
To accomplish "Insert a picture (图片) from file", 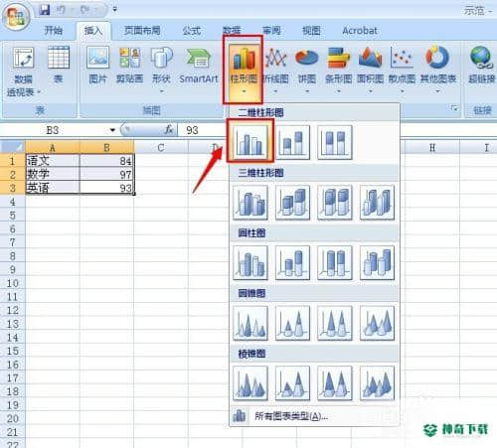I will click(x=97, y=65).
